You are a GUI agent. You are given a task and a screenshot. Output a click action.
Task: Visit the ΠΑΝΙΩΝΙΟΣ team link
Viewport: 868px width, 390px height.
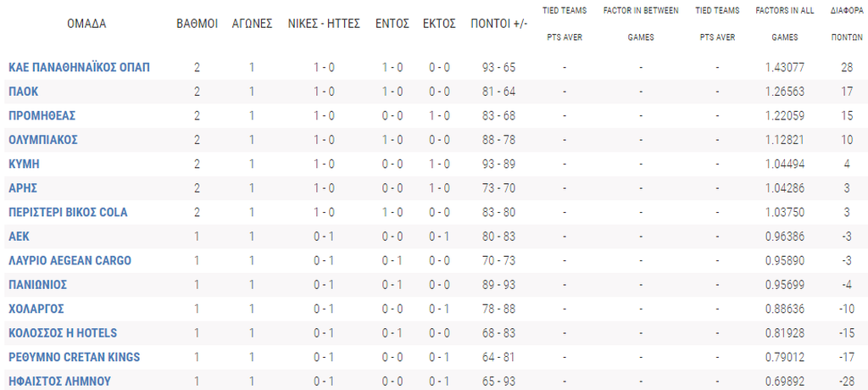(x=37, y=285)
